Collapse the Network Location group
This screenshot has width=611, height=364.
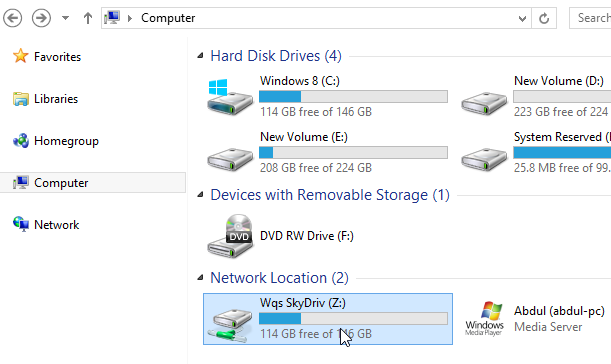(200, 277)
